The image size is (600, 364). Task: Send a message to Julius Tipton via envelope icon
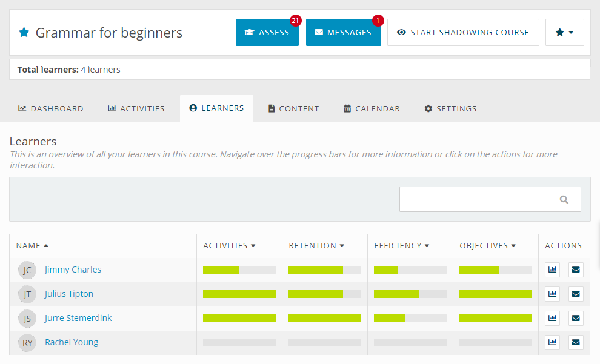coord(576,294)
